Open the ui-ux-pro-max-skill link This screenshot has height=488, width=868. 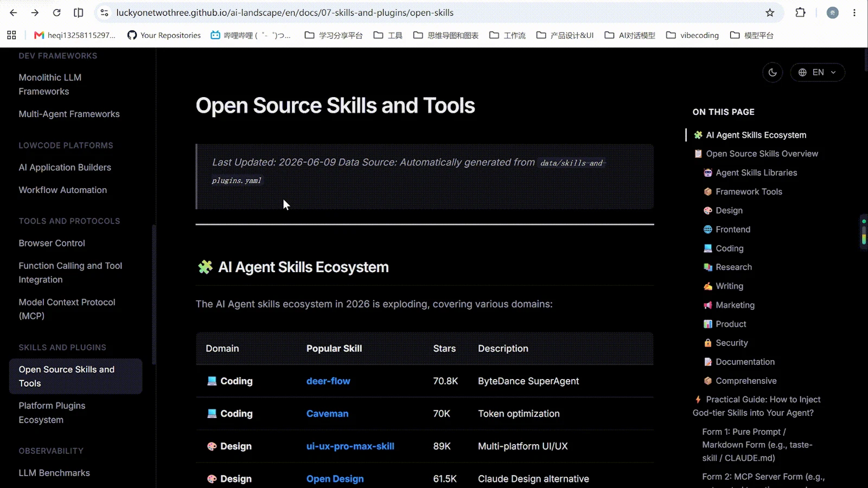click(x=350, y=446)
